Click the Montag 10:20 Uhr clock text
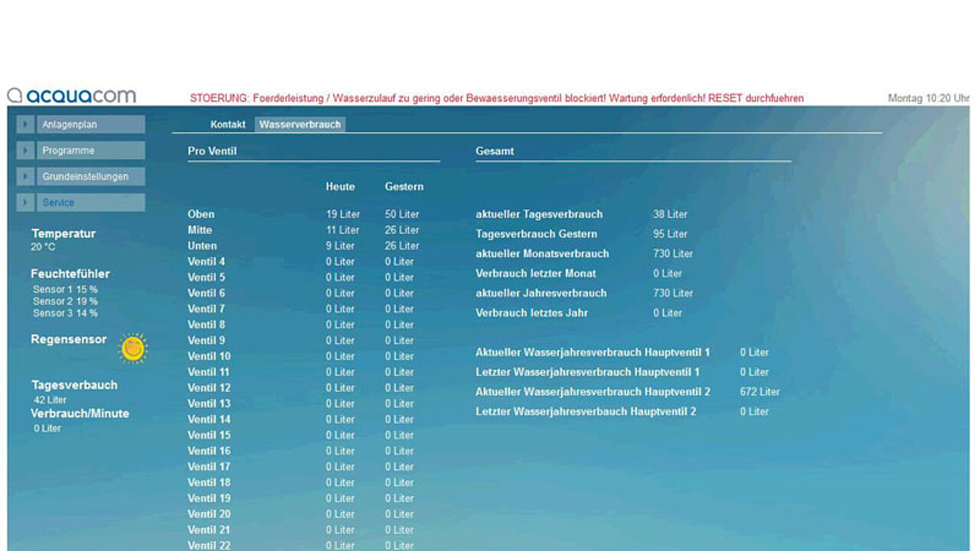This screenshot has height=551, width=980. coord(929,98)
